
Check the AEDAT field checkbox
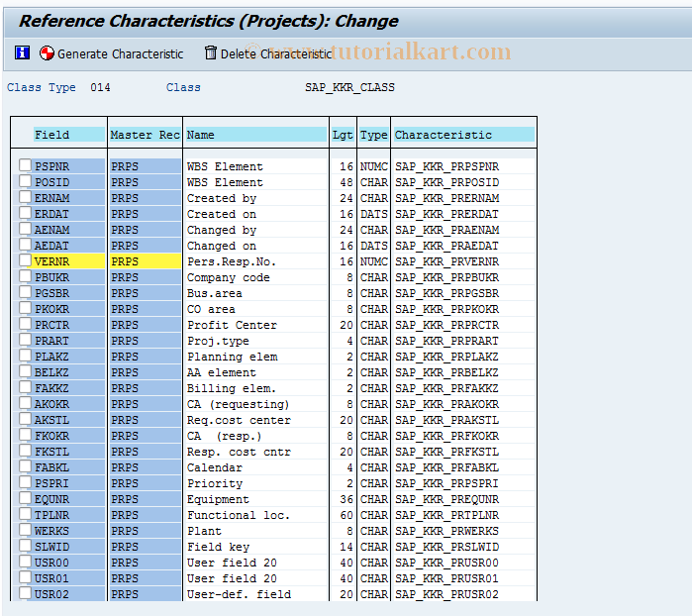pos(25,245)
